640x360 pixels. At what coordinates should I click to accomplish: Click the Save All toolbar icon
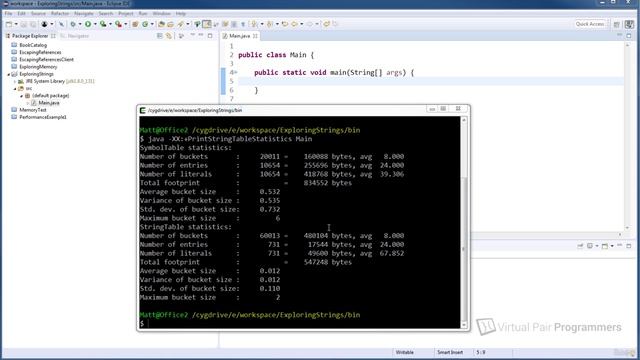pos(33,24)
